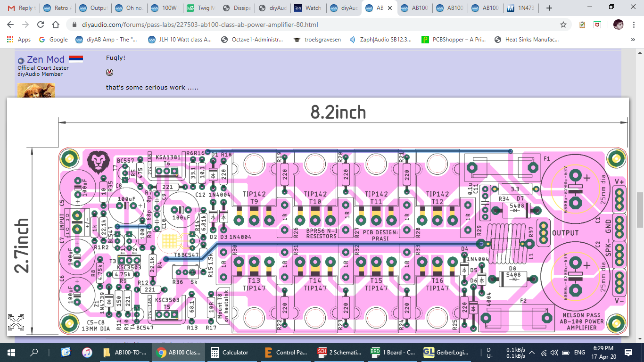
Task: Switch to the 100W tab
Action: (165, 8)
